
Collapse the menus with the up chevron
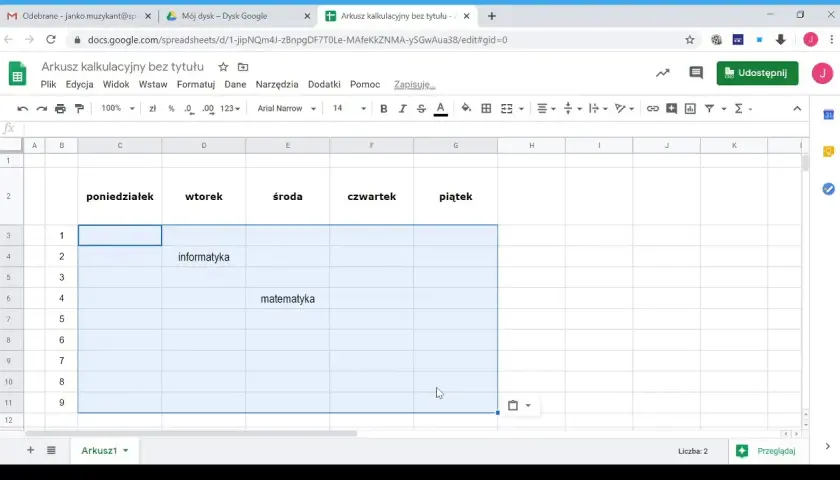coord(797,109)
